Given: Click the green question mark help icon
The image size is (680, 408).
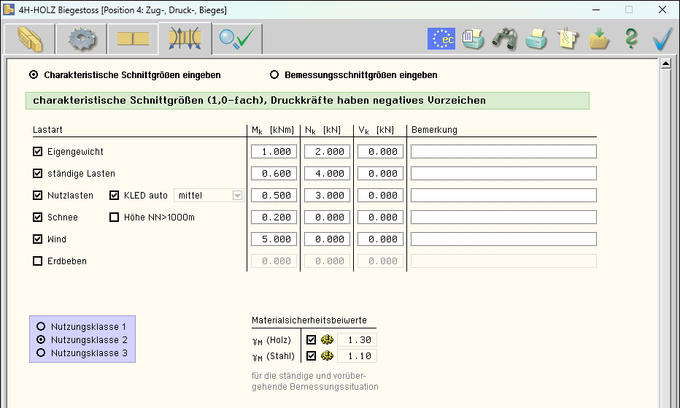Looking at the screenshot, I should 631,39.
